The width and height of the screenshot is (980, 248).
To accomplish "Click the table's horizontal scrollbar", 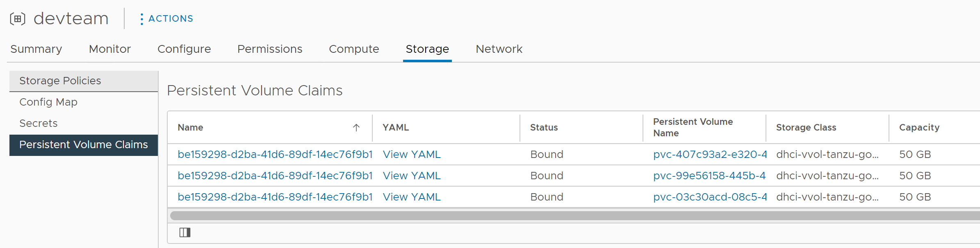I will [x=574, y=216].
